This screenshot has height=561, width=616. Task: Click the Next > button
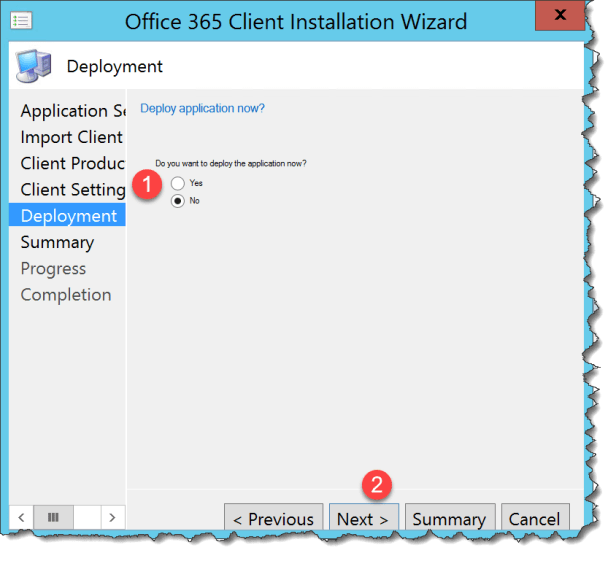(x=364, y=518)
